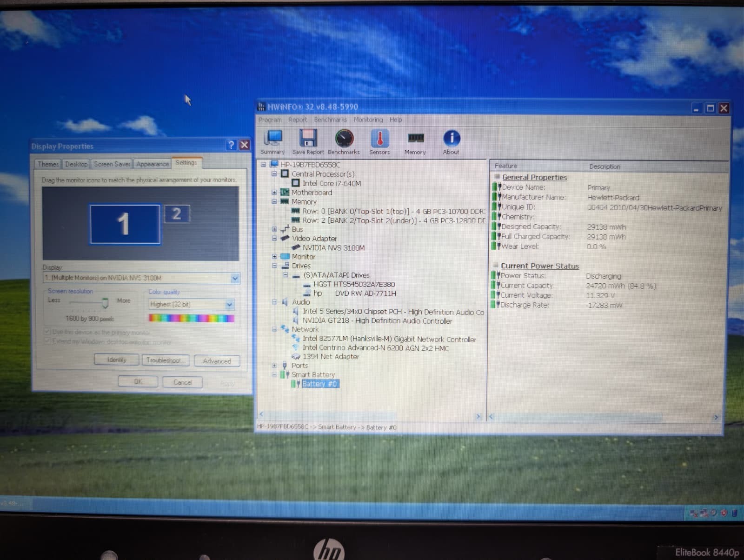Select the root HP-19B7FBD6558C computer node

pos(310,165)
